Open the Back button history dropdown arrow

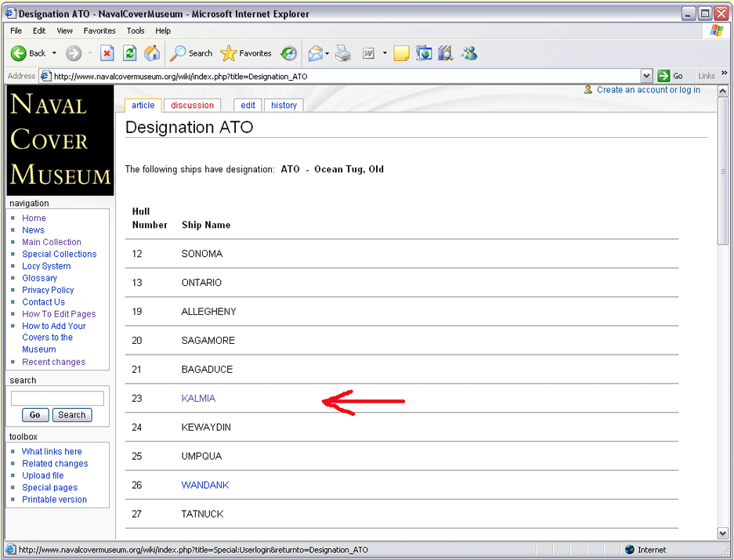click(54, 53)
